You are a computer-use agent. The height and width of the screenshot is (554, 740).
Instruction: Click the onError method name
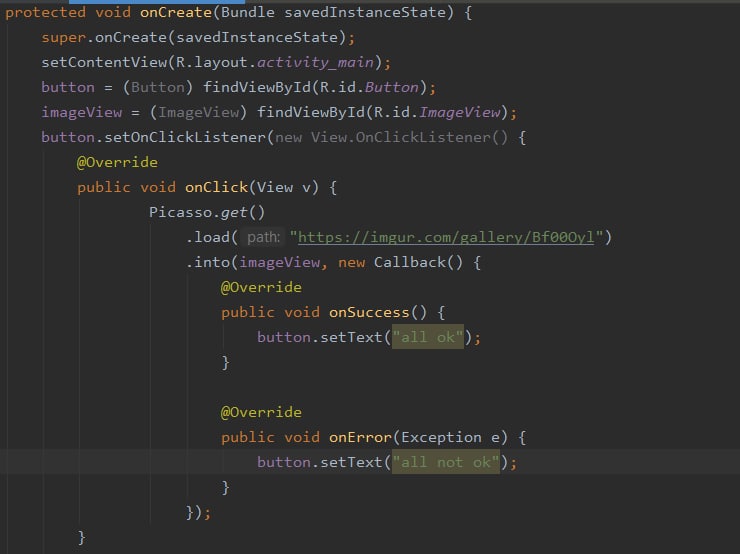coord(360,437)
